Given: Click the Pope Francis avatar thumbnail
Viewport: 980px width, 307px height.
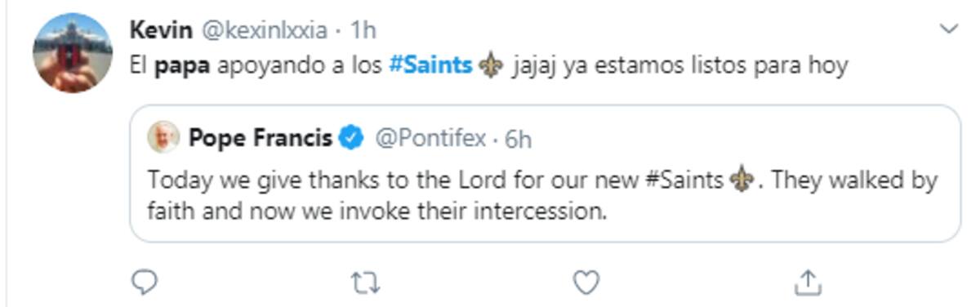Looking at the screenshot, I should click(x=163, y=138).
